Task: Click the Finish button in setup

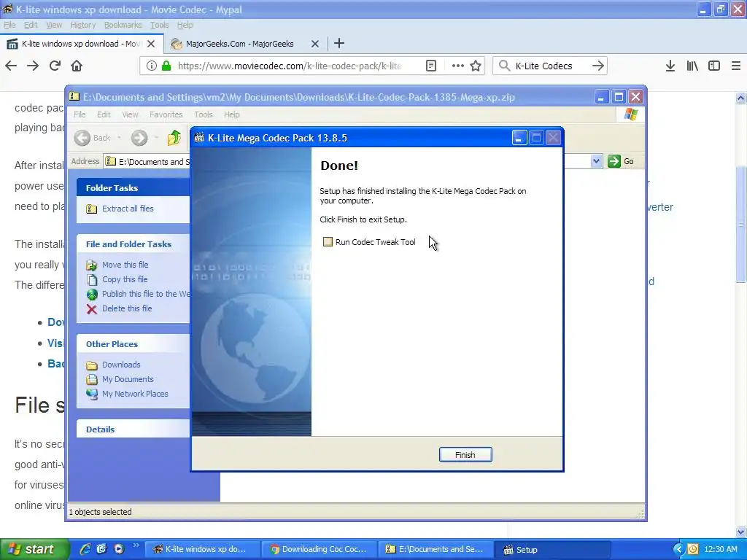Action: pos(465,455)
